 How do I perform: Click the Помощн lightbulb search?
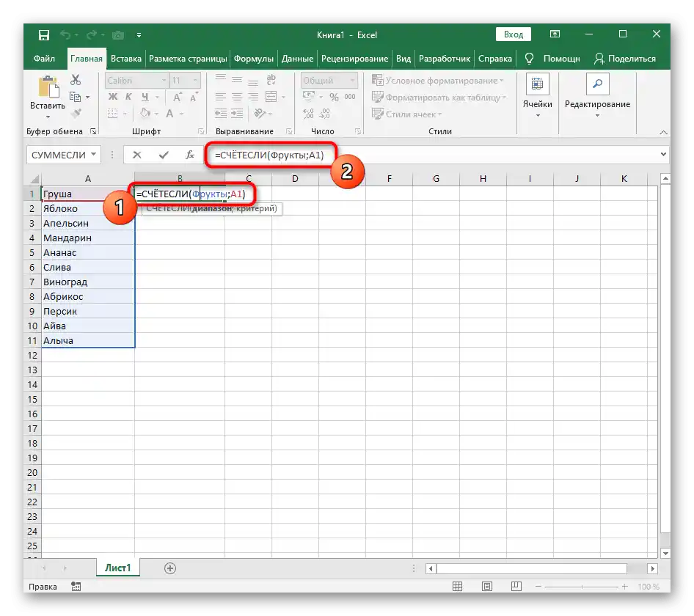pyautogui.click(x=553, y=59)
